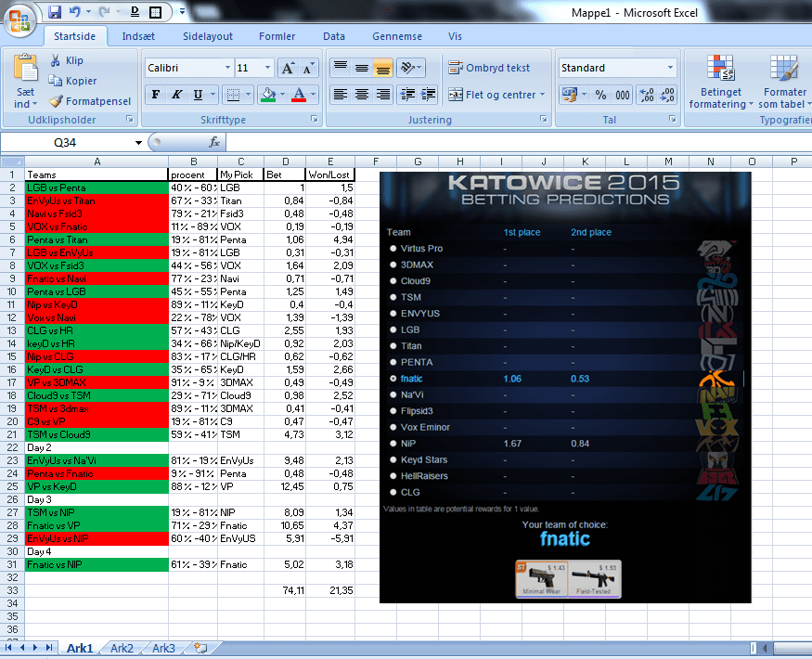Switch to the Sidelayout ribbon tab
The width and height of the screenshot is (812, 659).
click(208, 36)
